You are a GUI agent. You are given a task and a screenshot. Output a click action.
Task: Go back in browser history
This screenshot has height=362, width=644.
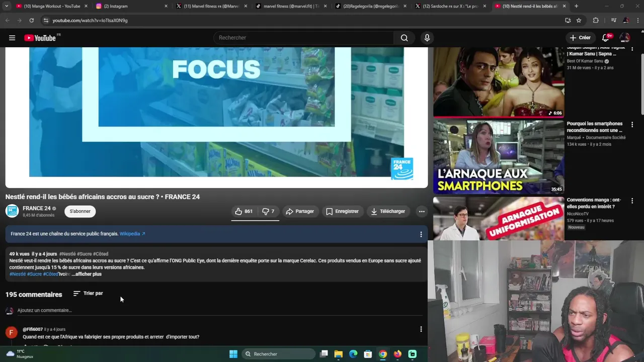(8, 20)
